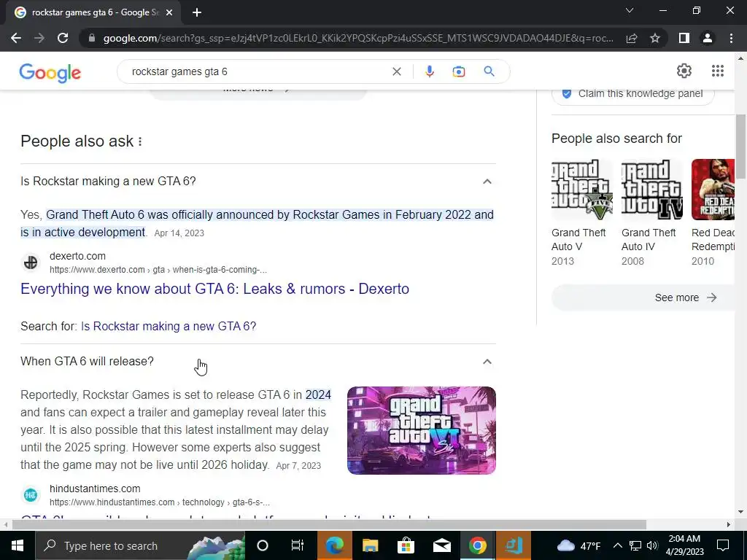
Task: Click the dexerto.com site favicon
Action: point(31,262)
